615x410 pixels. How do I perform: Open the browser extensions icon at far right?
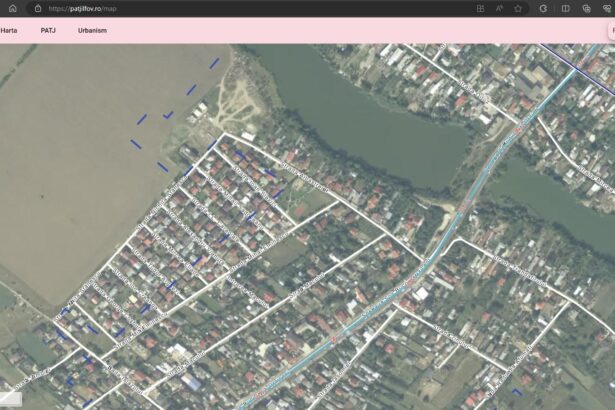pos(607,8)
